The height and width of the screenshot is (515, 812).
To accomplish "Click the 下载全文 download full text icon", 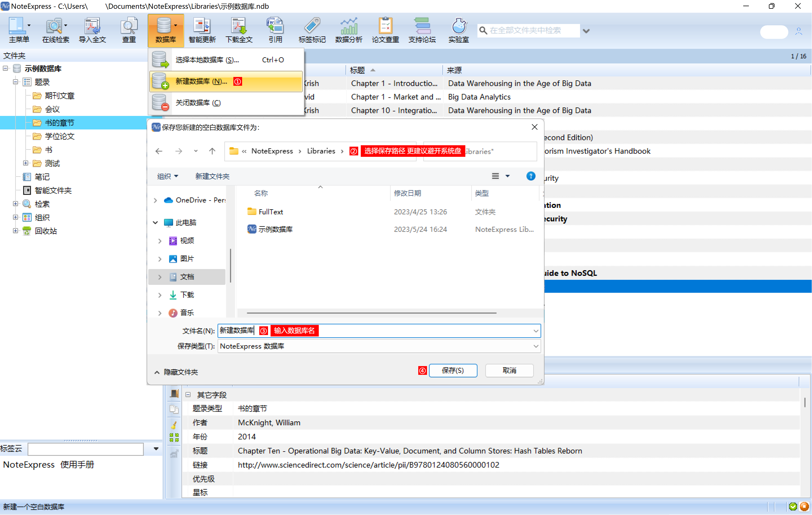I will [x=239, y=30].
